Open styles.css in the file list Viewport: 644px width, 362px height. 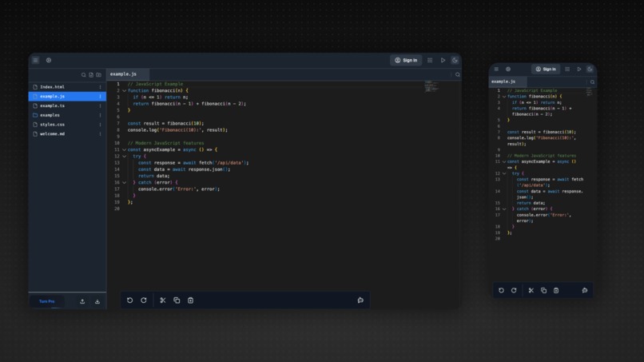click(67, 124)
